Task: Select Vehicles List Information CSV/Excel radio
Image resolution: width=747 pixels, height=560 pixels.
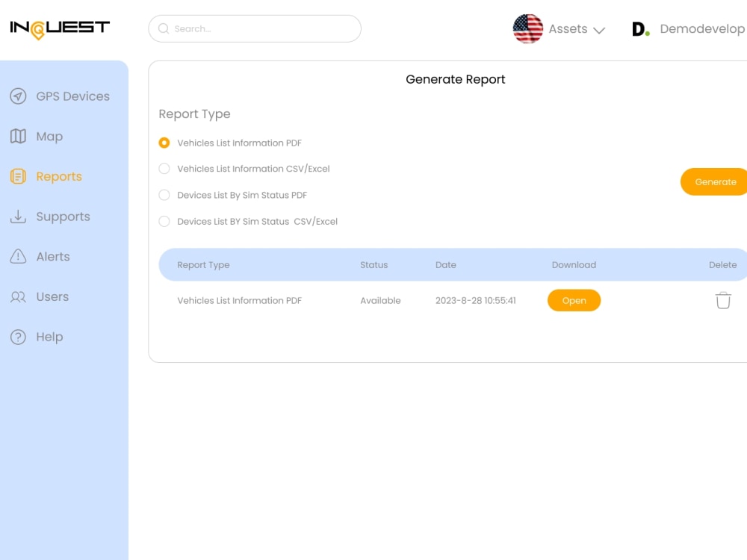Action: [x=164, y=169]
